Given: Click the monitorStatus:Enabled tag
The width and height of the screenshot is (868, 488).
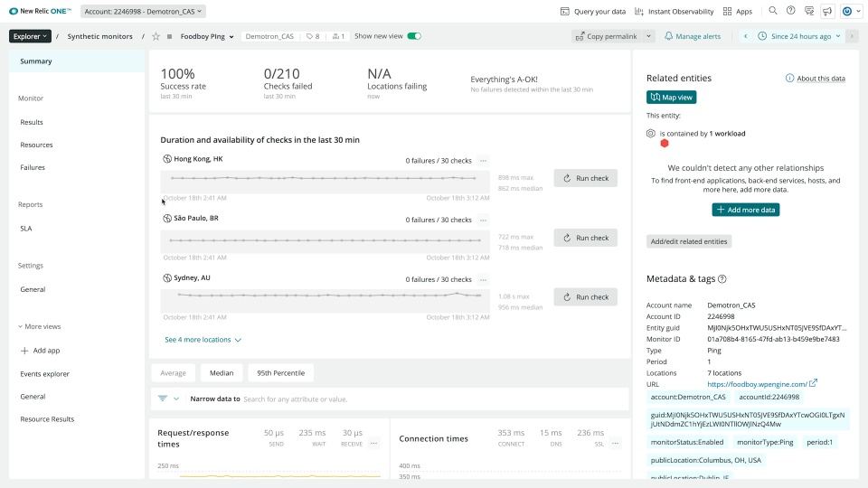Looking at the screenshot, I should click(x=687, y=442).
